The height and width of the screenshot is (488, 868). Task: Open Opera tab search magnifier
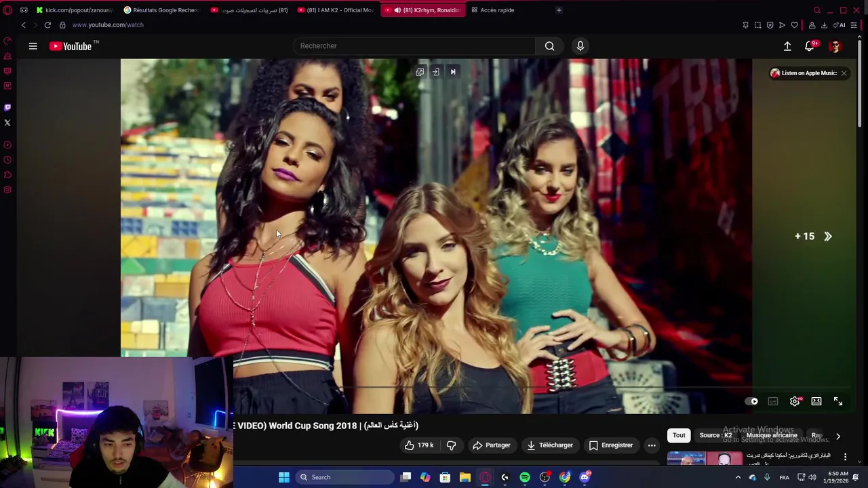coord(817,10)
